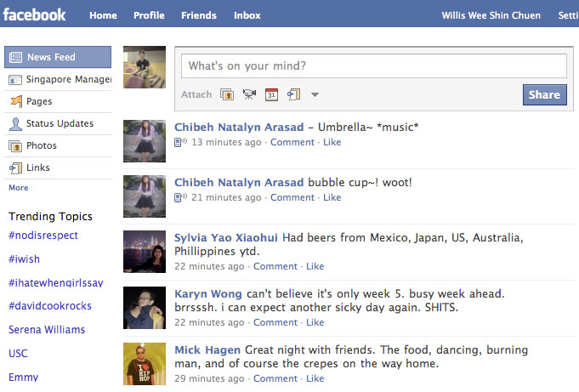Click the Pages flag icon in sidebar
Viewport: 579px width, 392px height.
tap(15, 102)
